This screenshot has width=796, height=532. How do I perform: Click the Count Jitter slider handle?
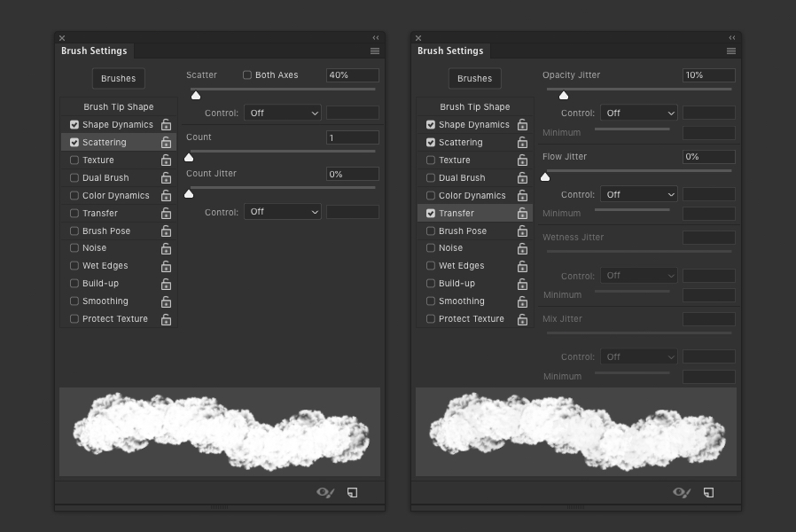(189, 194)
